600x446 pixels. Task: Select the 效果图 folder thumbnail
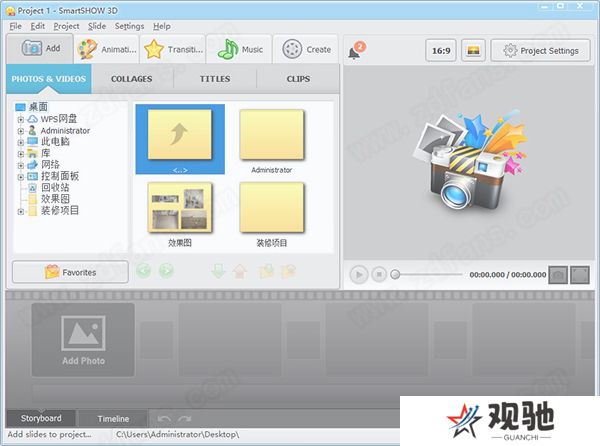coord(180,214)
